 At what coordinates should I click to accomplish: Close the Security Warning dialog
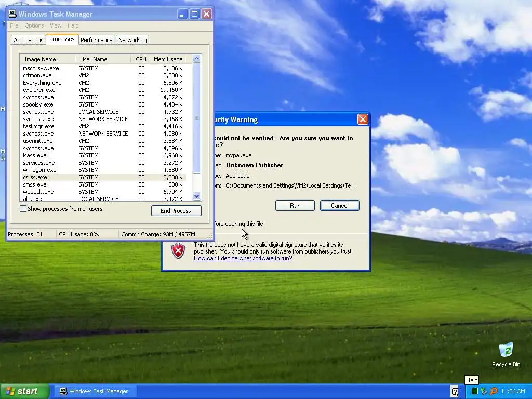tap(363, 119)
